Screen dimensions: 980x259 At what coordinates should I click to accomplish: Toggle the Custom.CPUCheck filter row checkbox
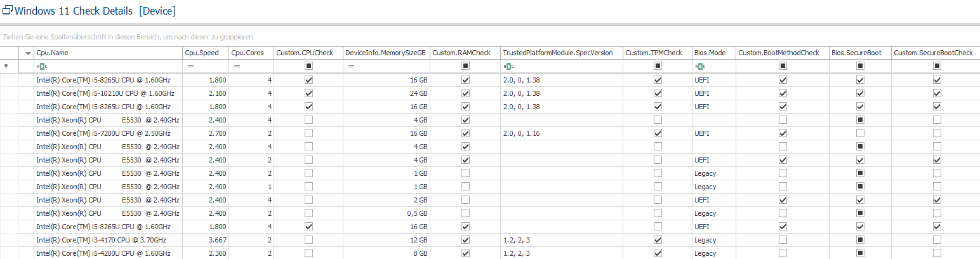click(x=308, y=65)
